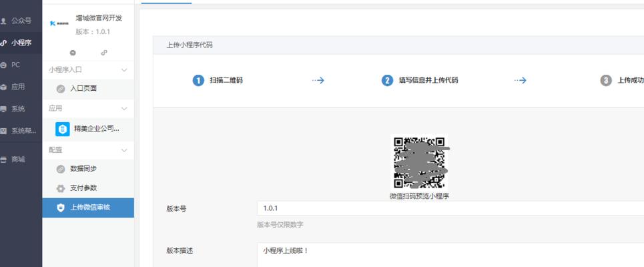
Task: Click the 上传微信审核 shield icon
Action: click(61, 208)
